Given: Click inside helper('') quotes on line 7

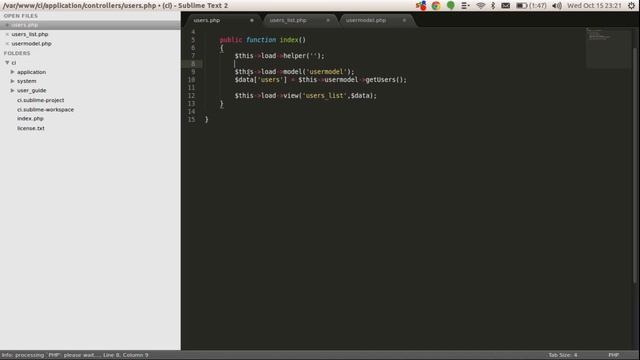Looking at the screenshot, I should pyautogui.click(x=313, y=56).
